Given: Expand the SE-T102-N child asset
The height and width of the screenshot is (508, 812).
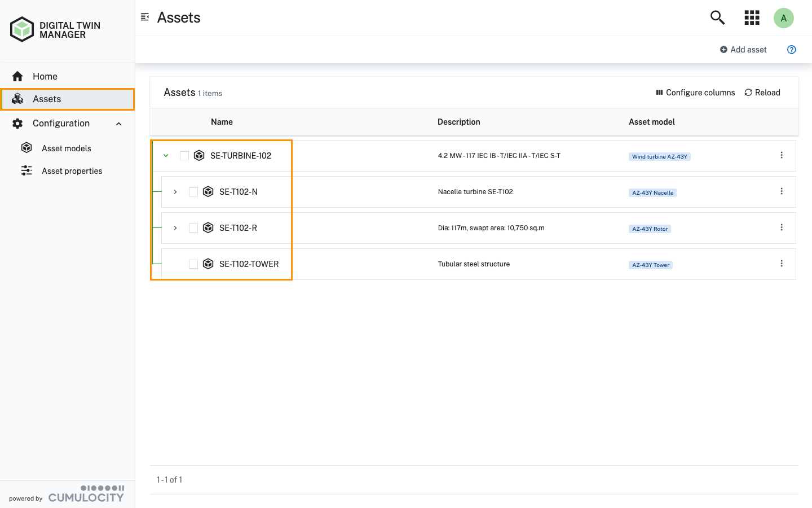Looking at the screenshot, I should pos(175,192).
